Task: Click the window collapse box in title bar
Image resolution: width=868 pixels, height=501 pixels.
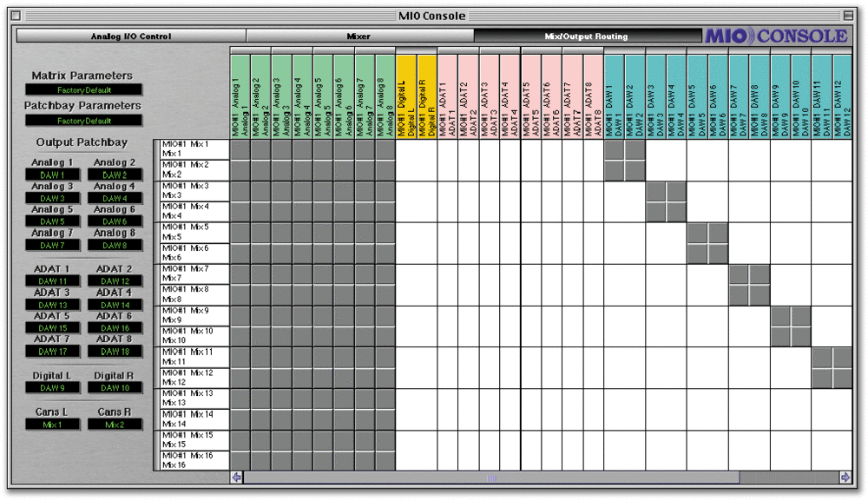Action: coord(848,16)
